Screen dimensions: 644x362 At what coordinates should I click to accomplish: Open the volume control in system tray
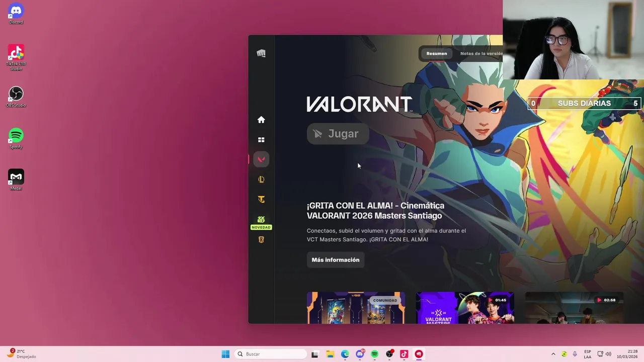click(608, 354)
